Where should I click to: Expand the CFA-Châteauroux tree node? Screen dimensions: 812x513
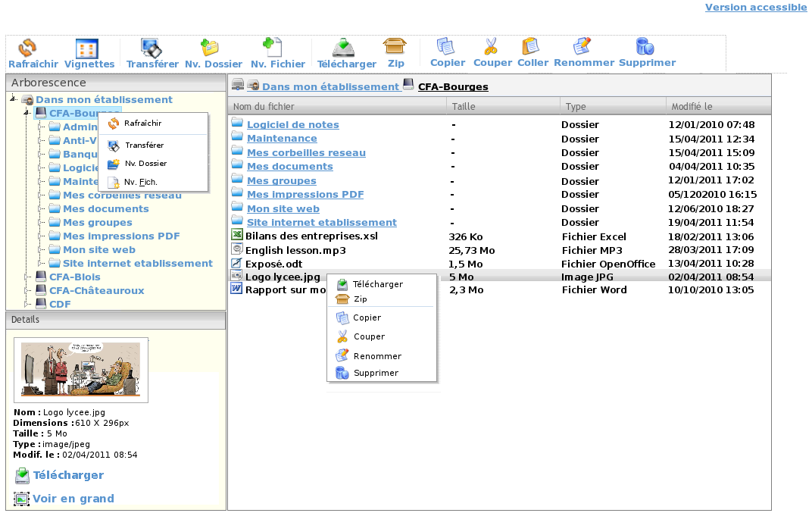point(28,291)
